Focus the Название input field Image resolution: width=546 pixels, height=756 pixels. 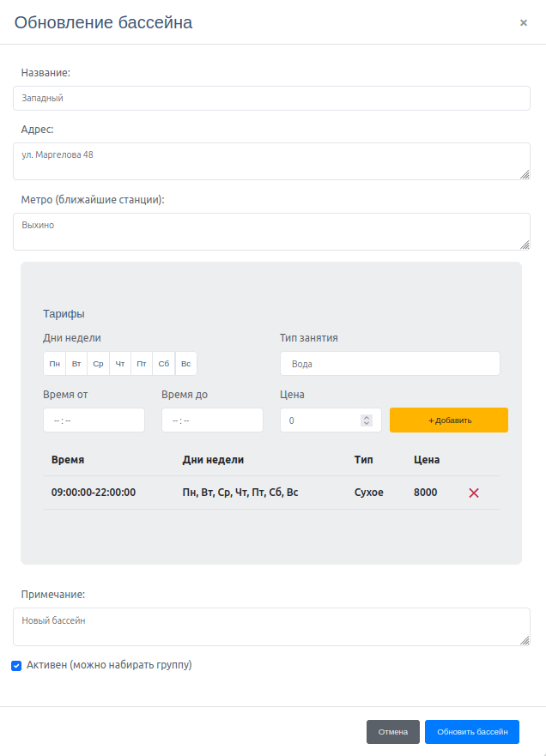point(271,99)
